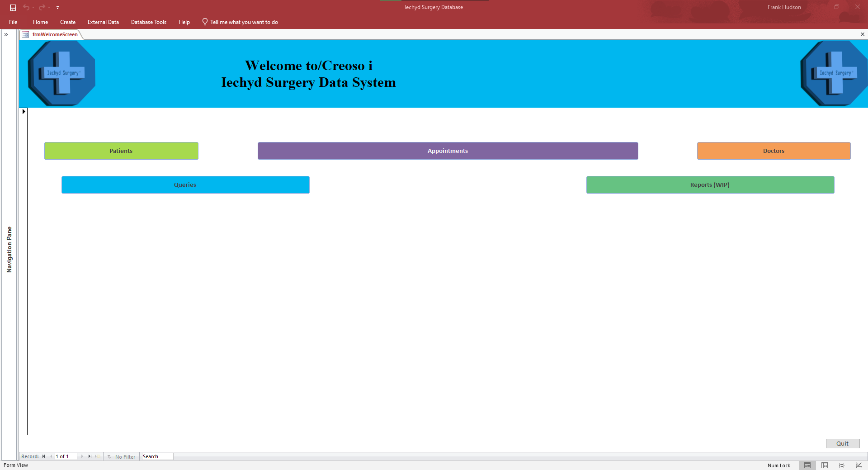
Task: Click the record Search box
Action: coord(157,456)
